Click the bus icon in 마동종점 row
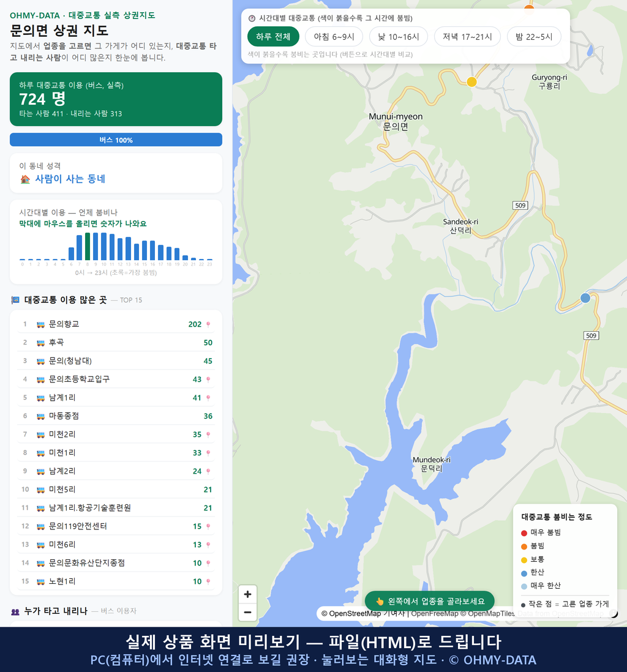Image resolution: width=627 pixels, height=672 pixels. pos(41,416)
